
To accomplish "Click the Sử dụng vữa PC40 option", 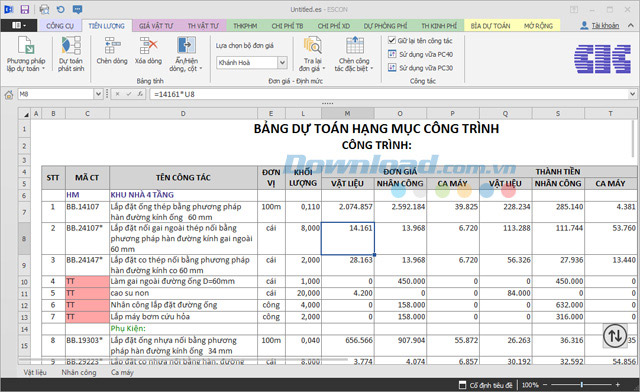I will [420, 54].
